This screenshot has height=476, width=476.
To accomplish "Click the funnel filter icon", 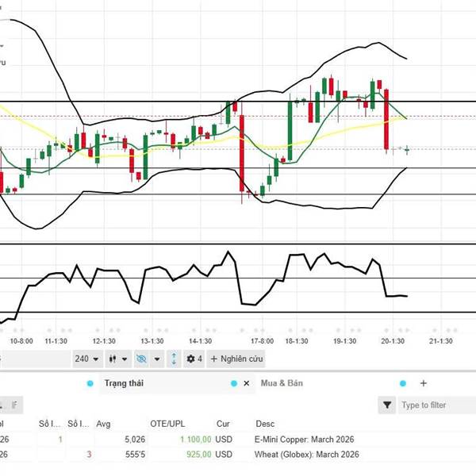I will (387, 405).
